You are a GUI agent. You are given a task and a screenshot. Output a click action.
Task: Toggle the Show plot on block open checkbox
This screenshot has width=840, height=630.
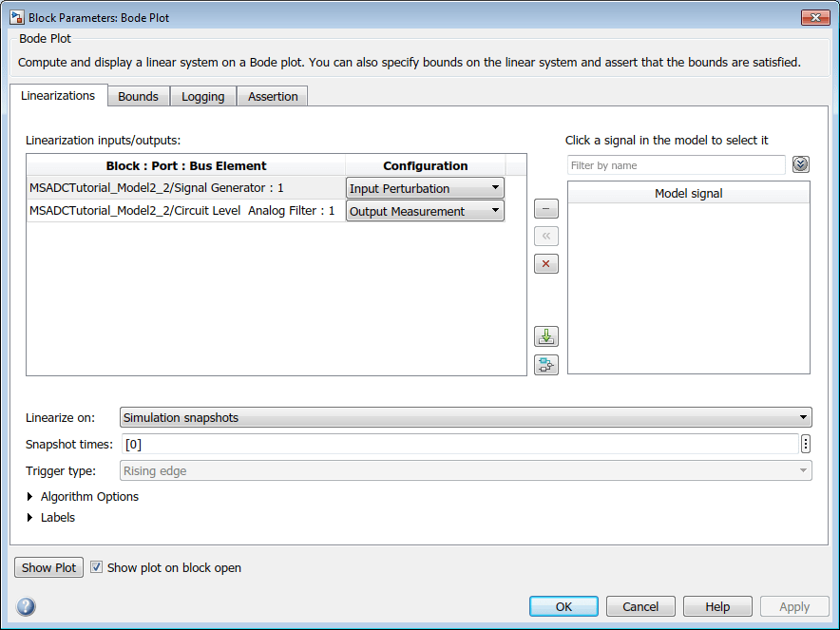pos(96,567)
